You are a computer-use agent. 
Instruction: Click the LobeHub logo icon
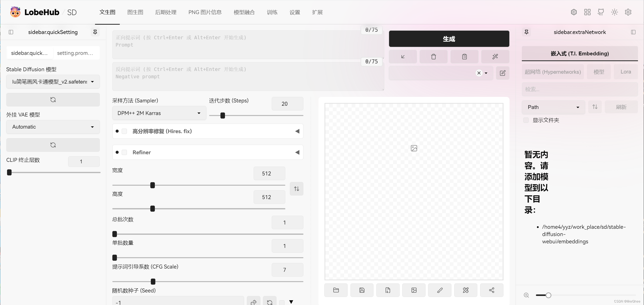[x=15, y=12]
